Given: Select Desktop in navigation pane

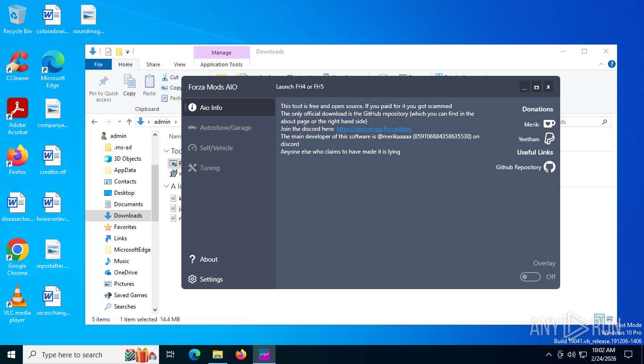Looking at the screenshot, I should pos(124,193).
